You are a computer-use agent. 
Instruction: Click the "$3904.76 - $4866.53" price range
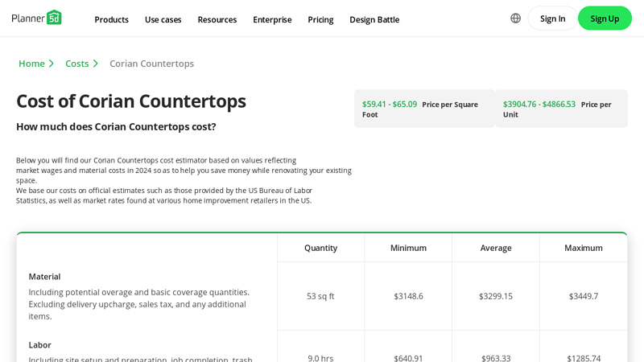click(539, 105)
